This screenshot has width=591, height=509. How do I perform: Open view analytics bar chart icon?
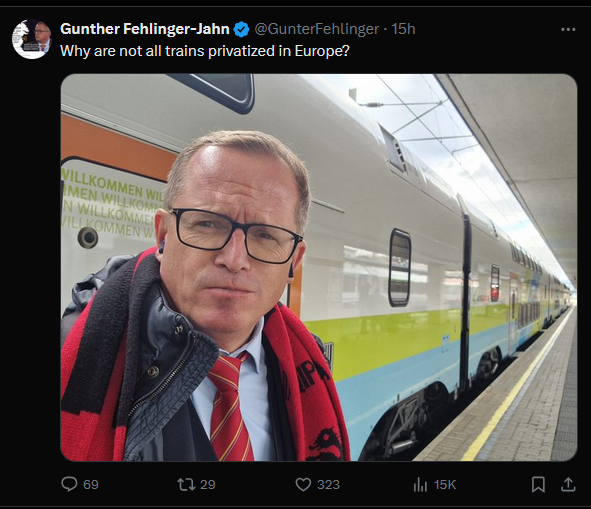(x=420, y=484)
